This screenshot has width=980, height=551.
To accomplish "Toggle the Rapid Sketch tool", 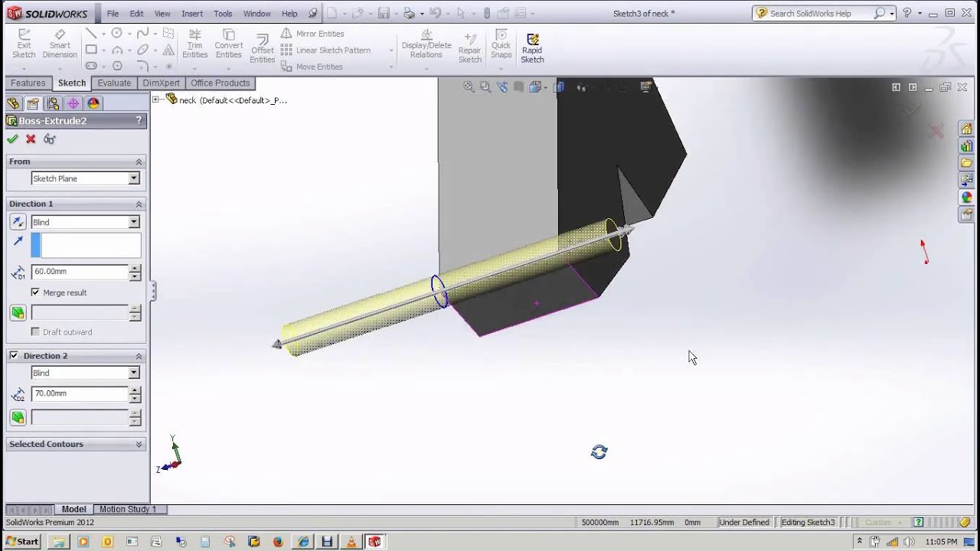I will click(532, 48).
